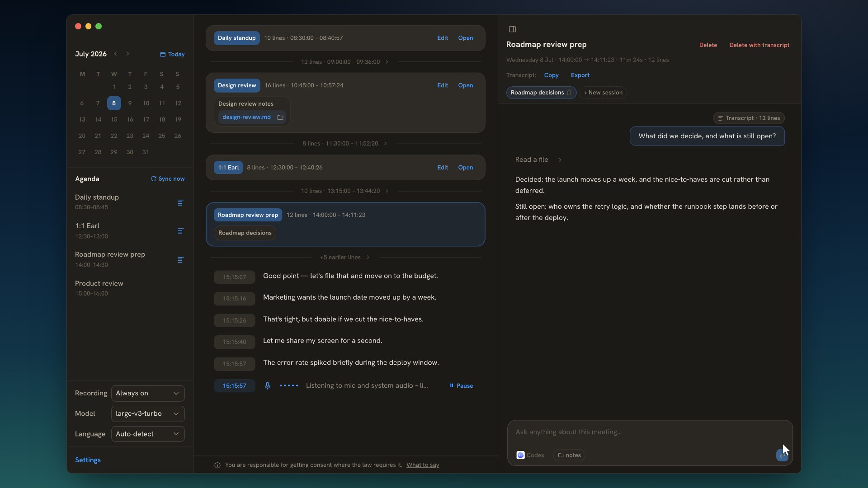Open the Language Auto-detect dropdown
This screenshot has height=488, width=868.
[148, 434]
